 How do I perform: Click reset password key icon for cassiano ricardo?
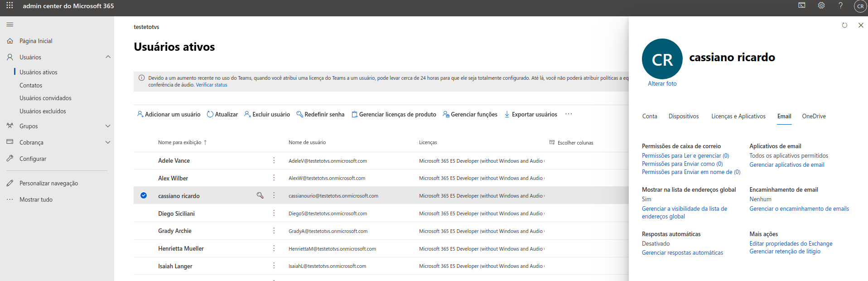[260, 195]
